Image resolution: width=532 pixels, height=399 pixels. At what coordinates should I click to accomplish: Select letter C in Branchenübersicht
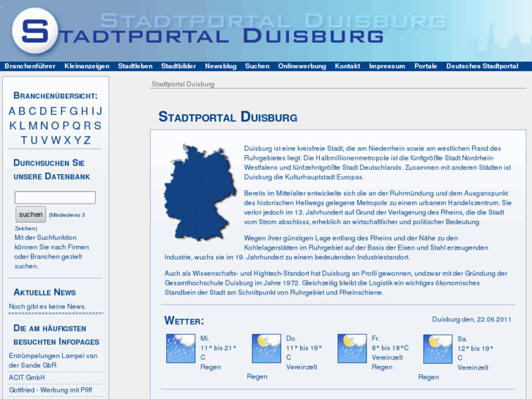pyautogui.click(x=33, y=111)
